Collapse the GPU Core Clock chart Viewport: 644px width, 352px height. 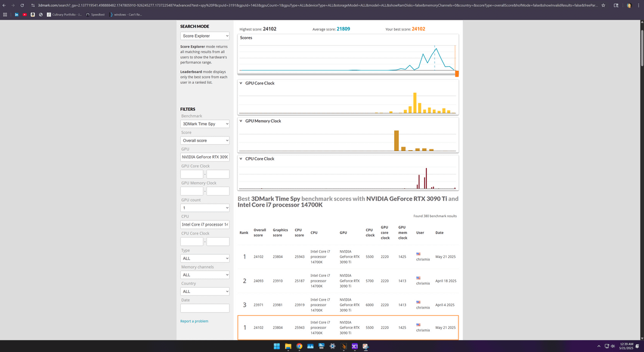click(x=241, y=83)
